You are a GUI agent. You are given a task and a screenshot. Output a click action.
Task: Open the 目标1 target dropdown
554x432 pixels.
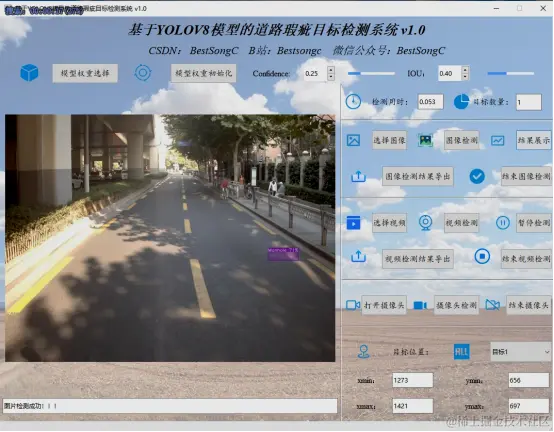click(520, 352)
